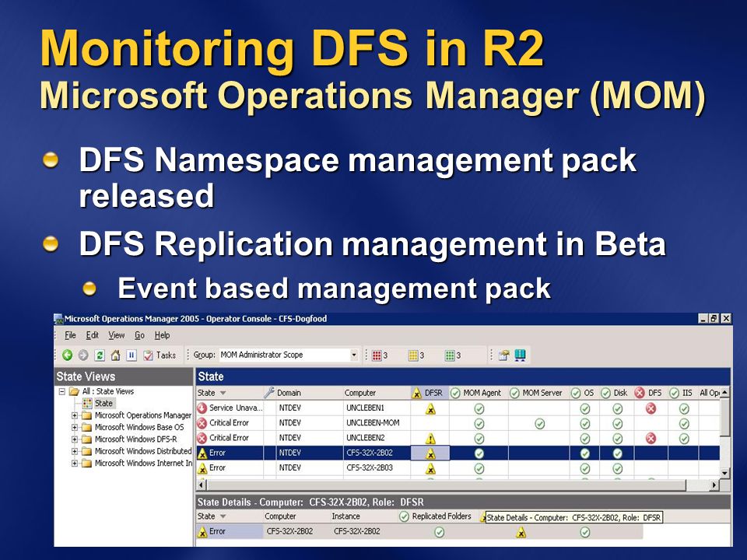
Task: Open the Tasks pane button
Action: (x=160, y=355)
